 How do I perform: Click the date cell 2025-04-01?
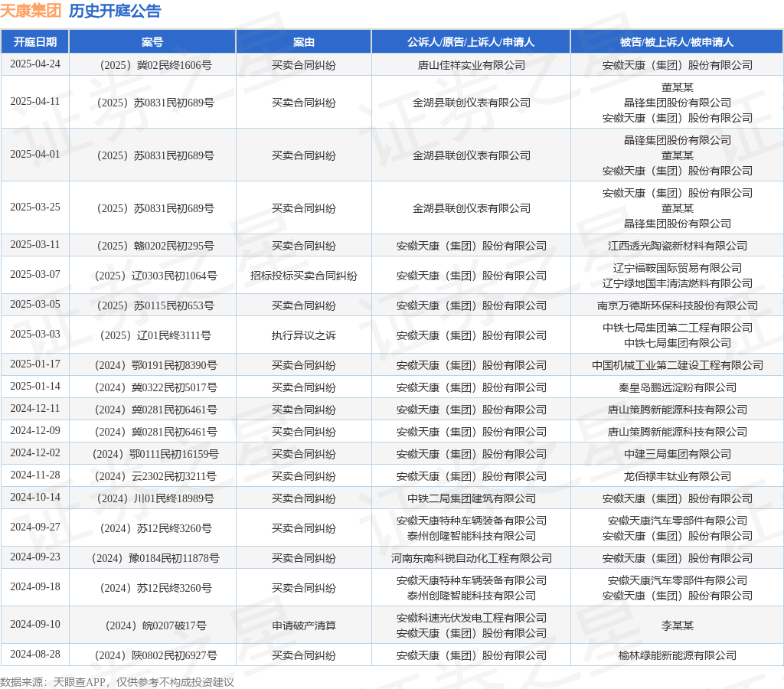point(35,155)
